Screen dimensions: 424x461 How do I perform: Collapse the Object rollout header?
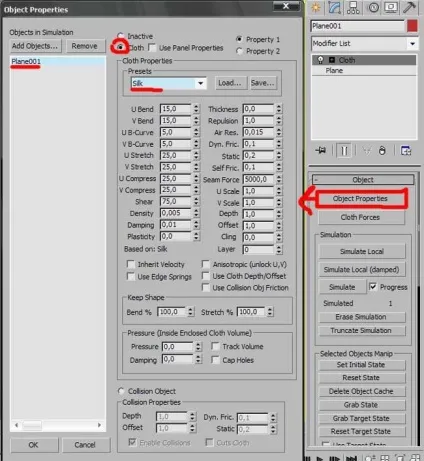coord(363,180)
